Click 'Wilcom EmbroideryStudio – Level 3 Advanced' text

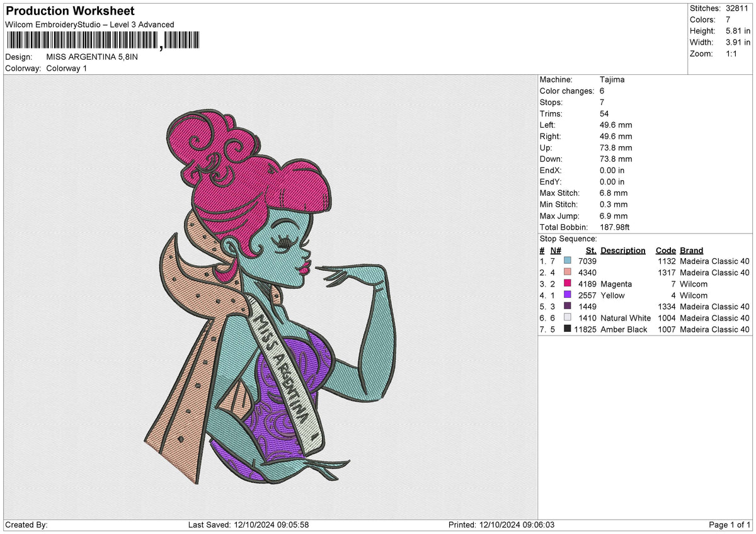pyautogui.click(x=89, y=25)
